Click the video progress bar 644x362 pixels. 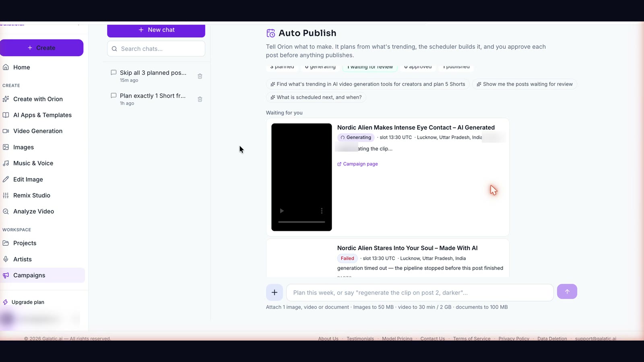tap(301, 222)
